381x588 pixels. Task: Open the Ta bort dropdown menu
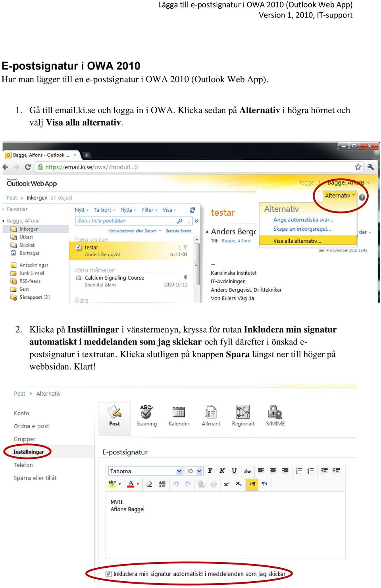tap(104, 210)
